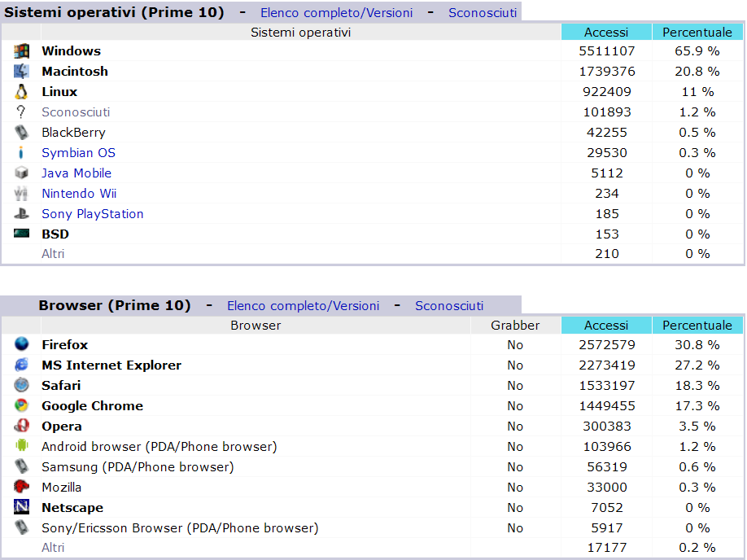747x560 pixels.
Task: Click the Sistemi operativi (Prime 10) title
Action: (115, 12)
